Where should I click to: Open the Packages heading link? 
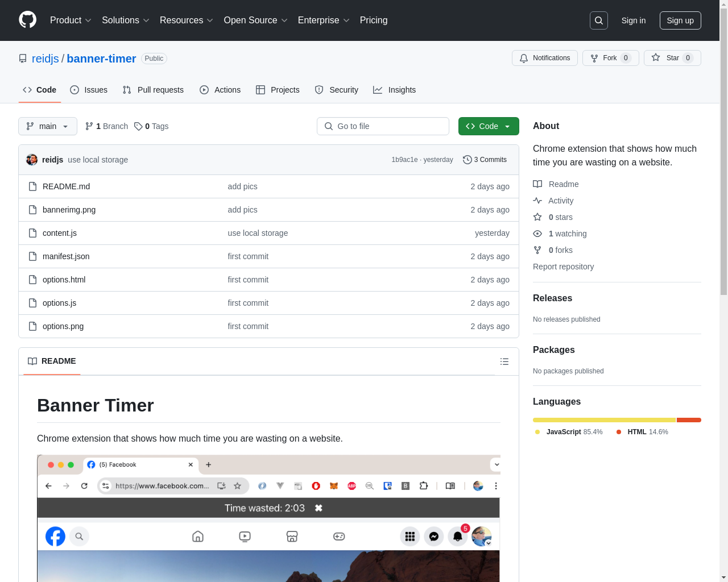pyautogui.click(x=553, y=350)
